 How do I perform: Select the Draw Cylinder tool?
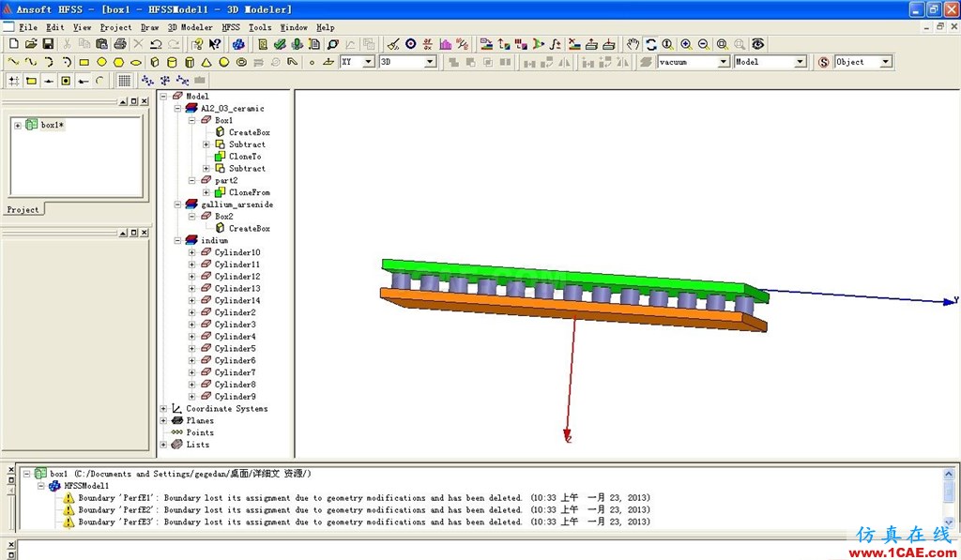173,62
